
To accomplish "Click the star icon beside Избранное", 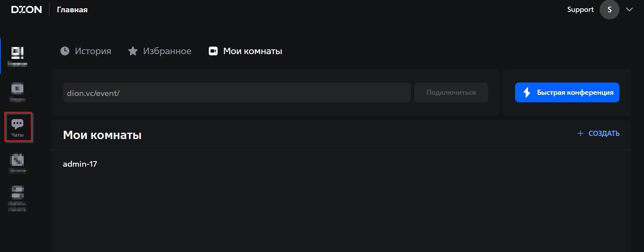I will point(133,51).
